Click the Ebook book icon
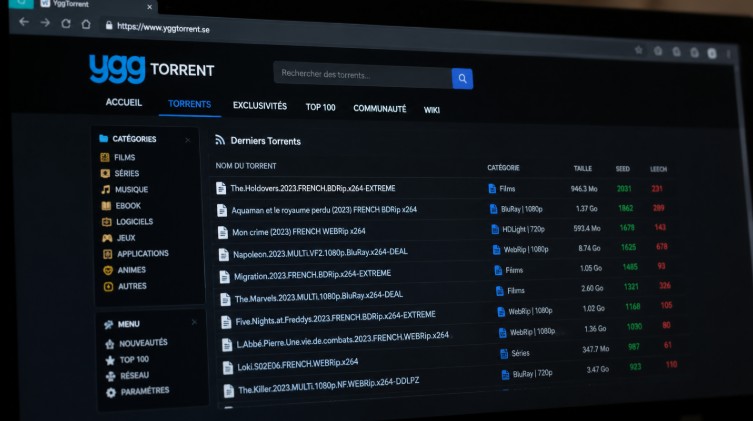The width and height of the screenshot is (753, 421). tap(106, 205)
